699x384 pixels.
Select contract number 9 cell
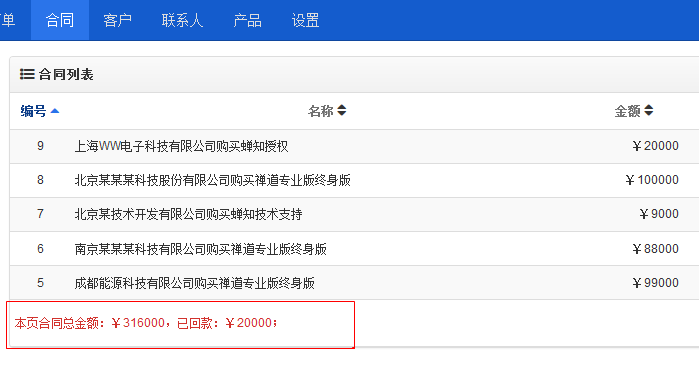pyautogui.click(x=40, y=146)
